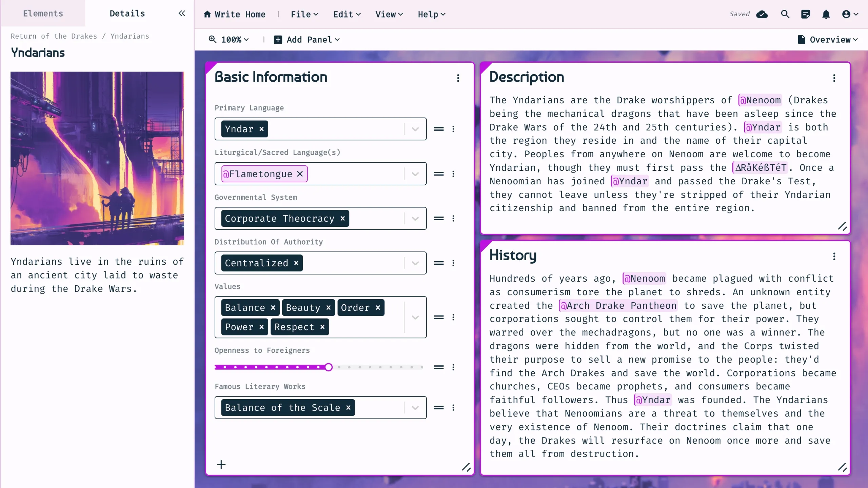Click drag handle beside Primary Language field
This screenshot has height=488, width=868.
(439, 129)
